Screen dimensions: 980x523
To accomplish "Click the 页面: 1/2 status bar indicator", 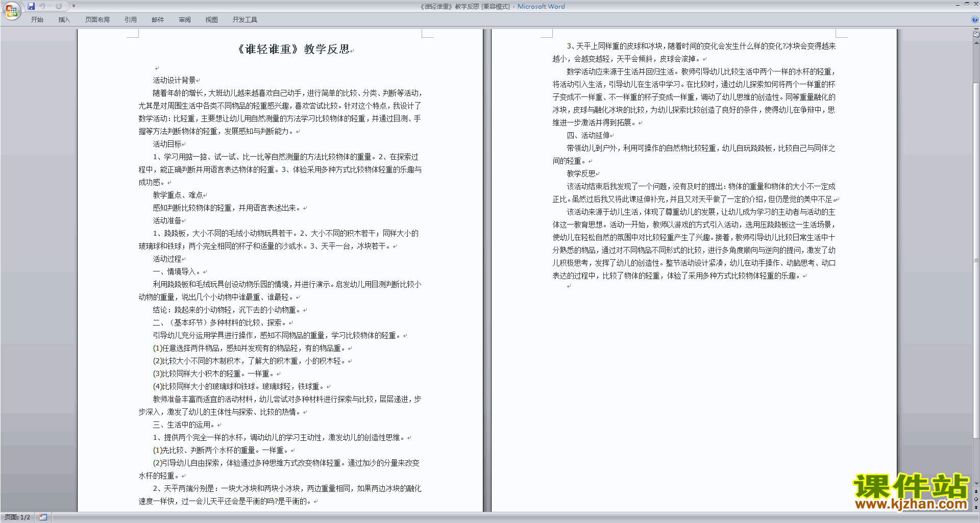I will point(17,517).
